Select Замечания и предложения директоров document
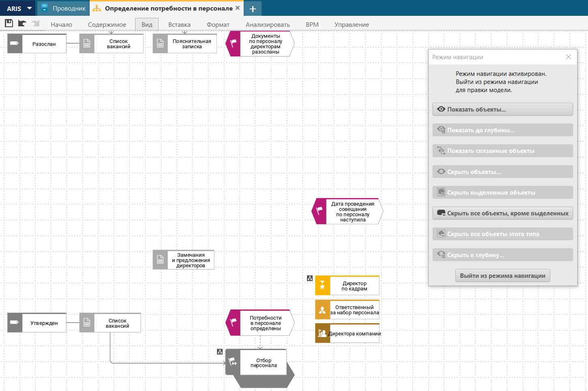The width and height of the screenshot is (588, 391). click(183, 260)
